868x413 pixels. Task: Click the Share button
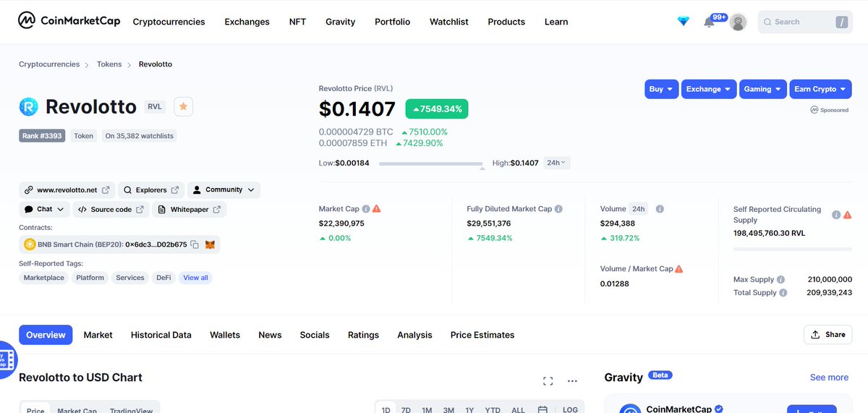pyautogui.click(x=827, y=334)
